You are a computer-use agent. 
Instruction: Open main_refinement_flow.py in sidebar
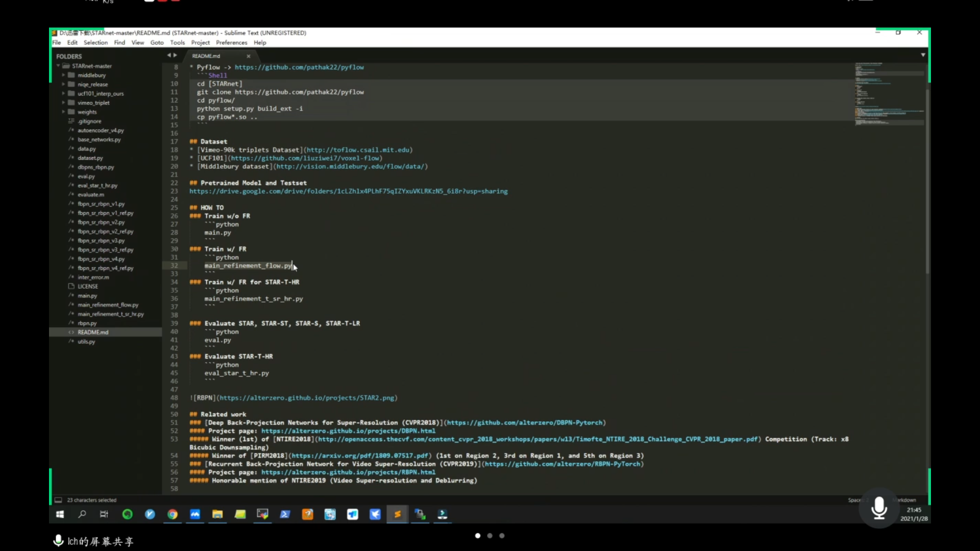[108, 305]
